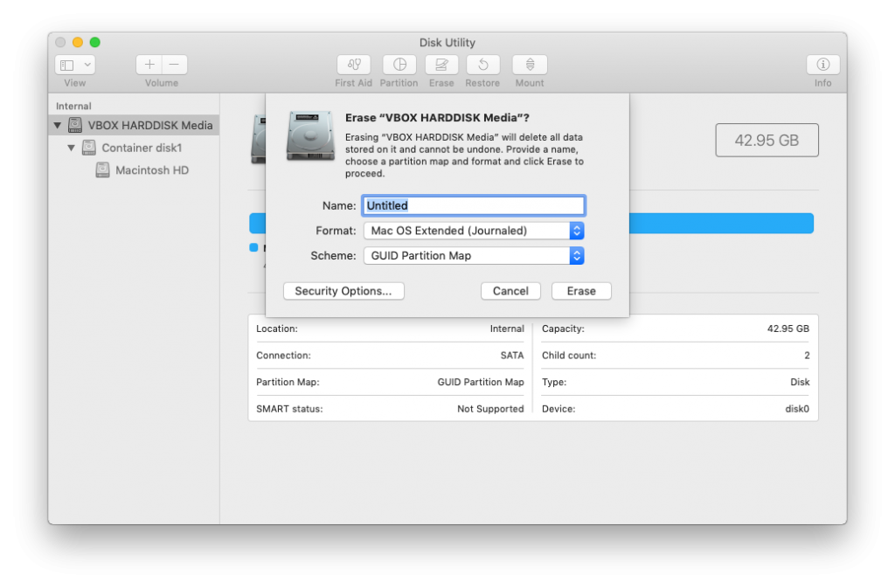The height and width of the screenshot is (588, 895).
Task: Add a volume with the plus icon
Action: 149,64
